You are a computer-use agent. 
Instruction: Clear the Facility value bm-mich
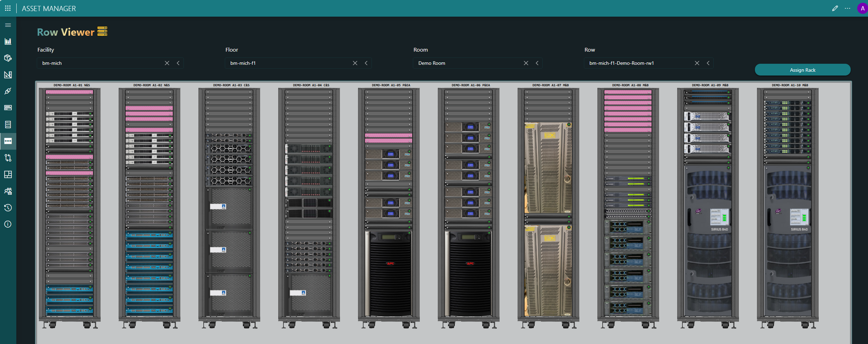coord(167,63)
